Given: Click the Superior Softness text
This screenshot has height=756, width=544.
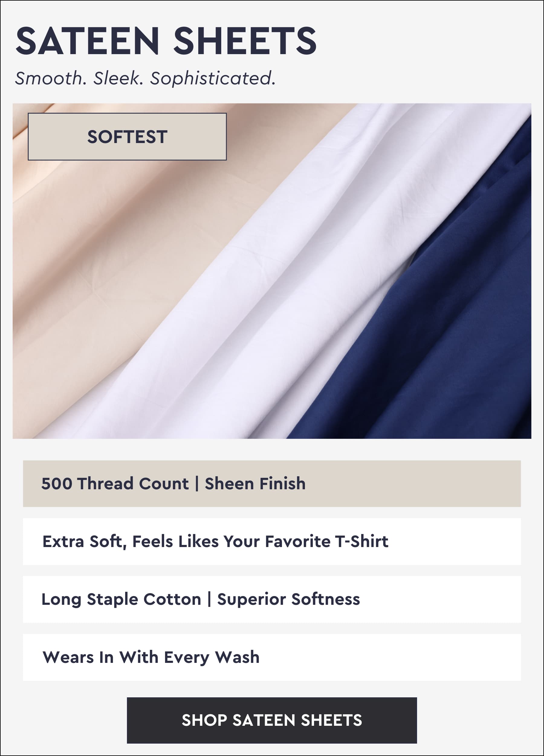Looking at the screenshot, I should [289, 600].
